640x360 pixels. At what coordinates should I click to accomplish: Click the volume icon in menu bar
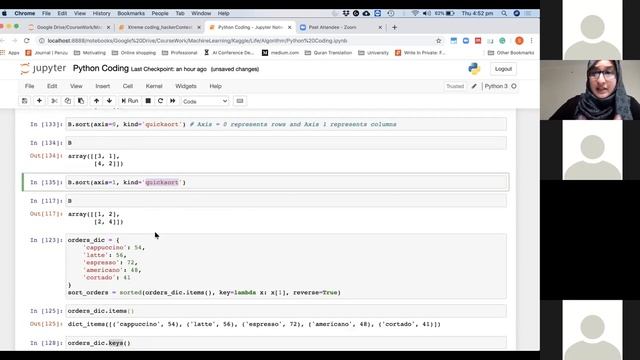pyautogui.click(x=427, y=13)
